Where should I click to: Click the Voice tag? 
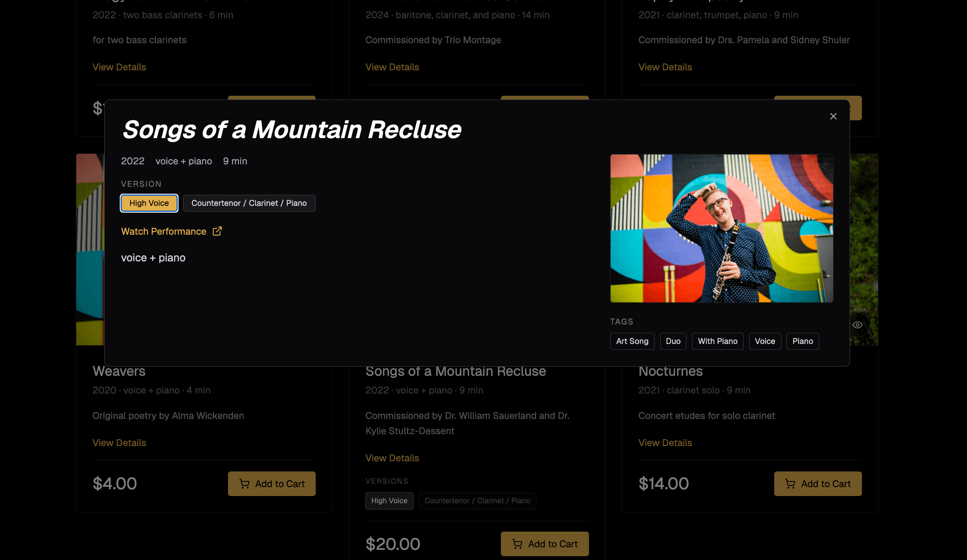(x=765, y=341)
